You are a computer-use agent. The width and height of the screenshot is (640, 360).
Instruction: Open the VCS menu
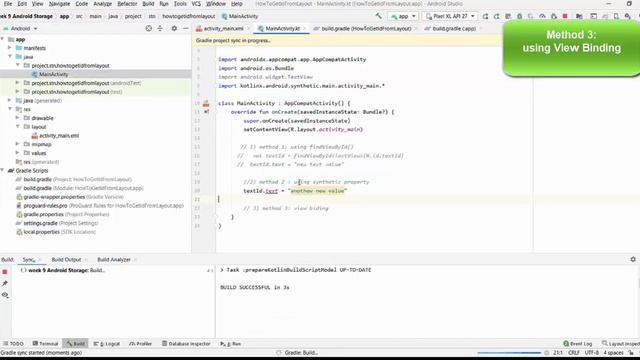pyautogui.click(x=196, y=4)
